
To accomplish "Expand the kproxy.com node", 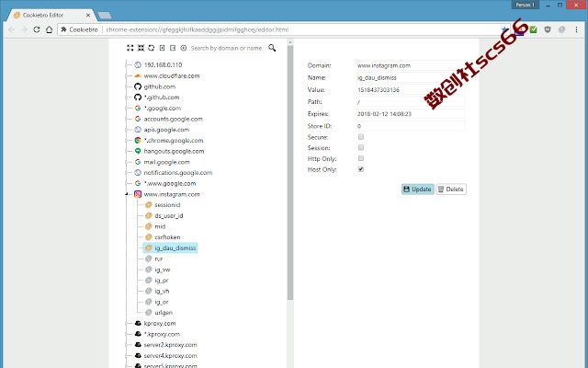I will (x=127, y=323).
